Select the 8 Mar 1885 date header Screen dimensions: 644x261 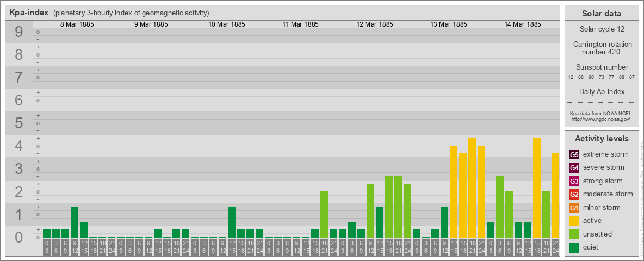pyautogui.click(x=77, y=24)
